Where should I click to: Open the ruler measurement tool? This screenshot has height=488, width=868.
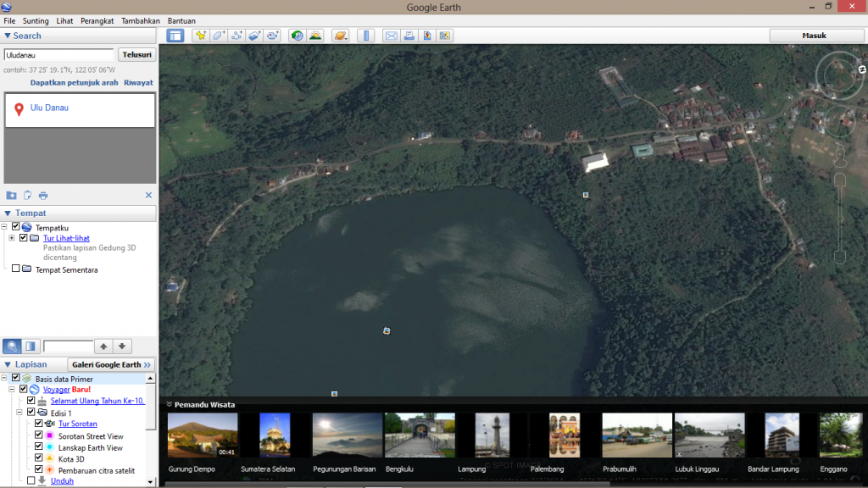366,36
